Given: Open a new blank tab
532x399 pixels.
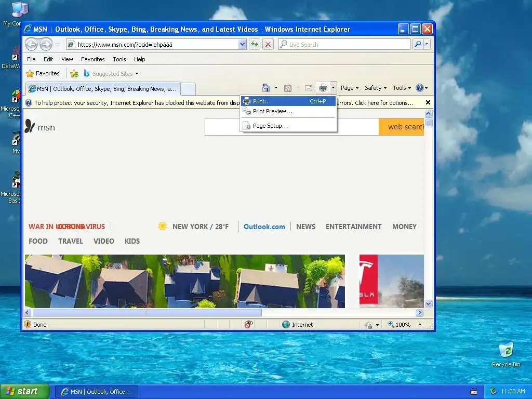Looking at the screenshot, I should point(188,89).
